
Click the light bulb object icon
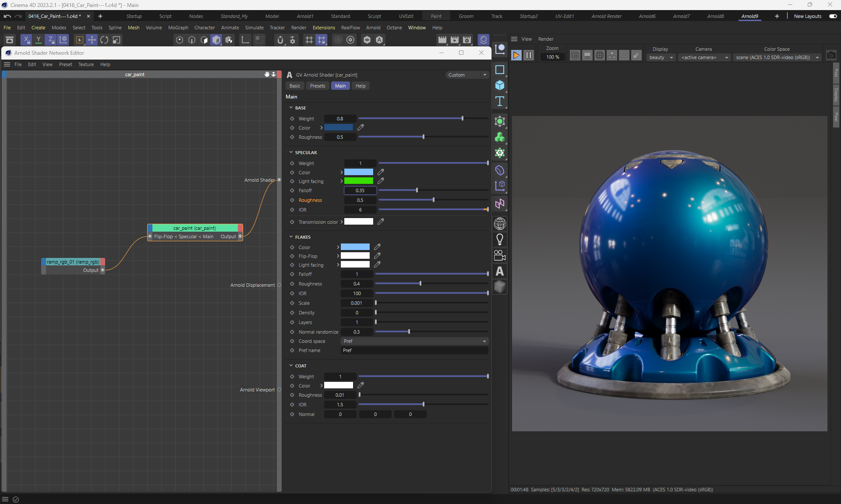(x=499, y=239)
